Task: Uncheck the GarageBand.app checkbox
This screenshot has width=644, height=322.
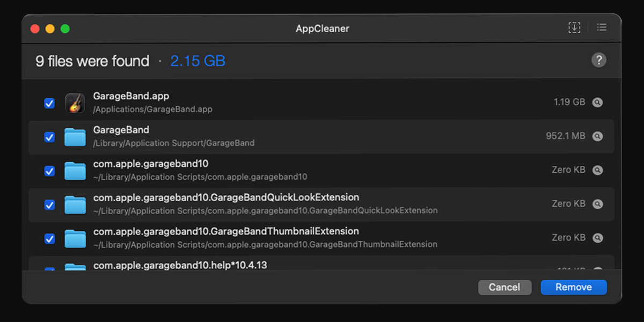Action: (49, 103)
